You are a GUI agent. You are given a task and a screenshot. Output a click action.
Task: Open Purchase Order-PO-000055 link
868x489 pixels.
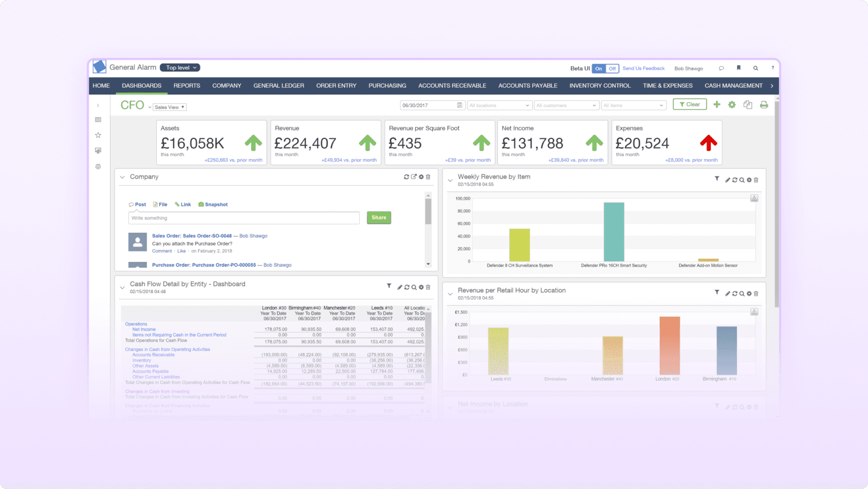(204, 265)
